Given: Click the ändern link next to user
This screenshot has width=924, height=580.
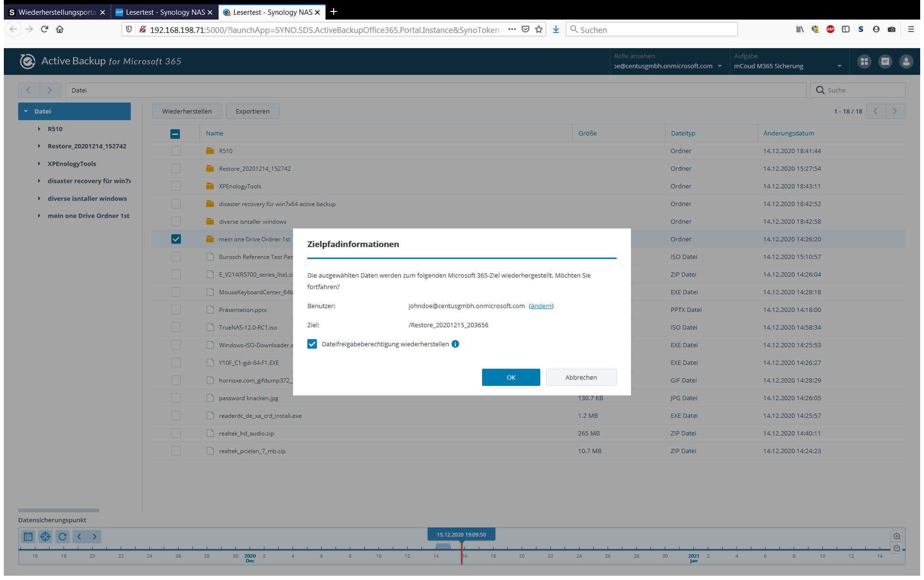Looking at the screenshot, I should (541, 306).
